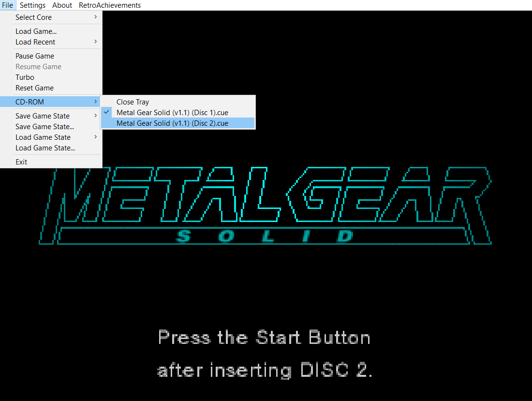Enable Turbo mode
Image resolution: width=532 pixels, height=401 pixels.
tap(25, 77)
